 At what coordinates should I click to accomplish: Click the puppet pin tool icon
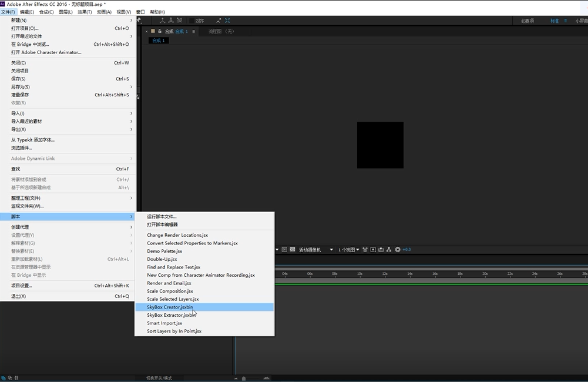click(139, 20)
